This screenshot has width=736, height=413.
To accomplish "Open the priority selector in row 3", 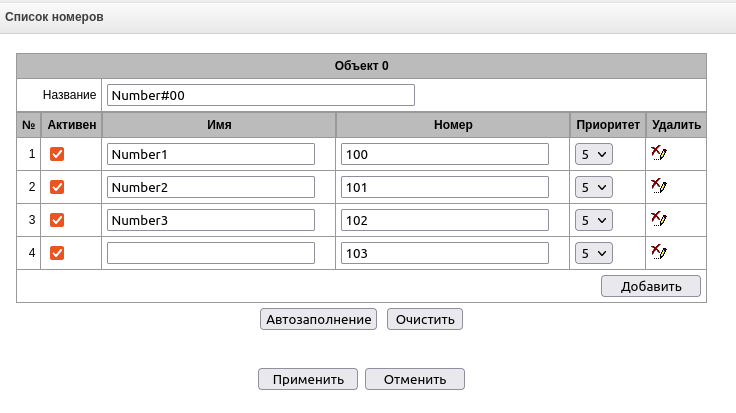I will pos(593,221).
